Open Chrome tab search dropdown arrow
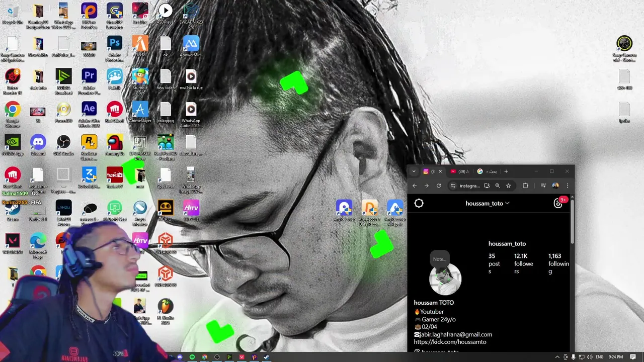 point(414,171)
